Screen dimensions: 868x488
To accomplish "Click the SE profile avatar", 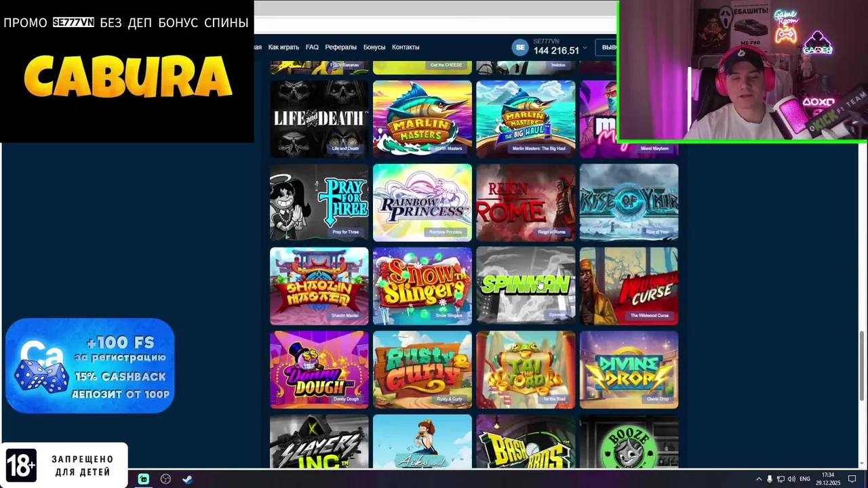I will (520, 47).
